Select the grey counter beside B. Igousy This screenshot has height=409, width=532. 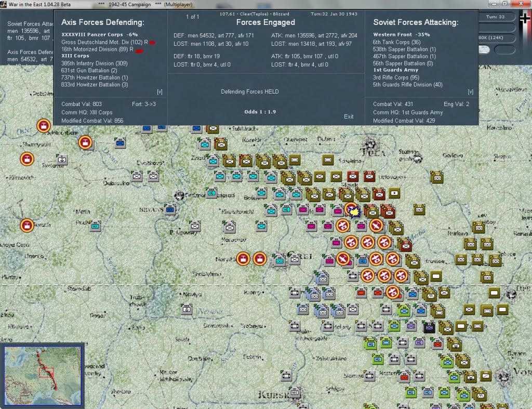coord(195,226)
